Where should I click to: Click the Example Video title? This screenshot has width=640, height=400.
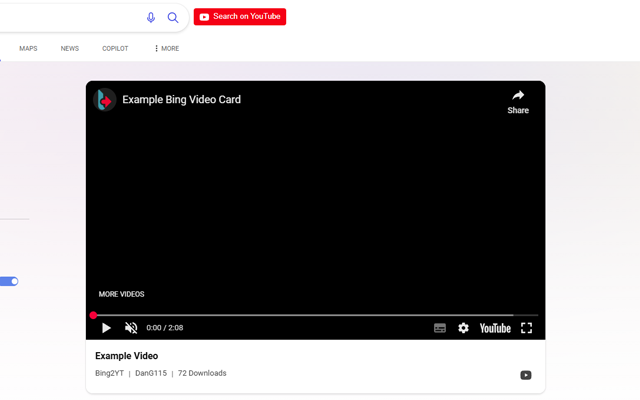coord(127,356)
